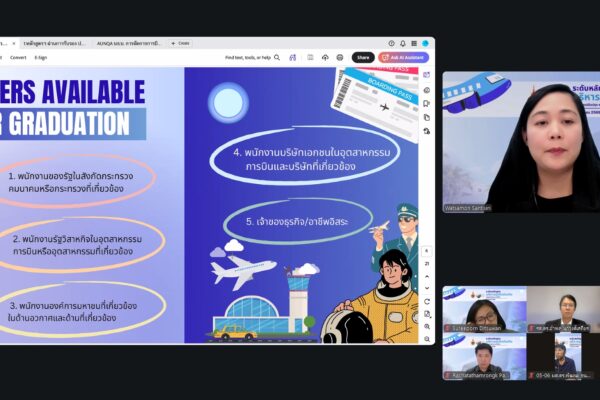
Task: Click the black Share button
Action: pyautogui.click(x=363, y=57)
